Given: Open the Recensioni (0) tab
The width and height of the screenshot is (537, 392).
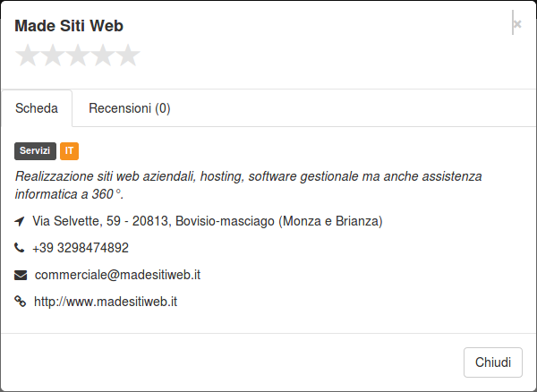Looking at the screenshot, I should [x=130, y=108].
